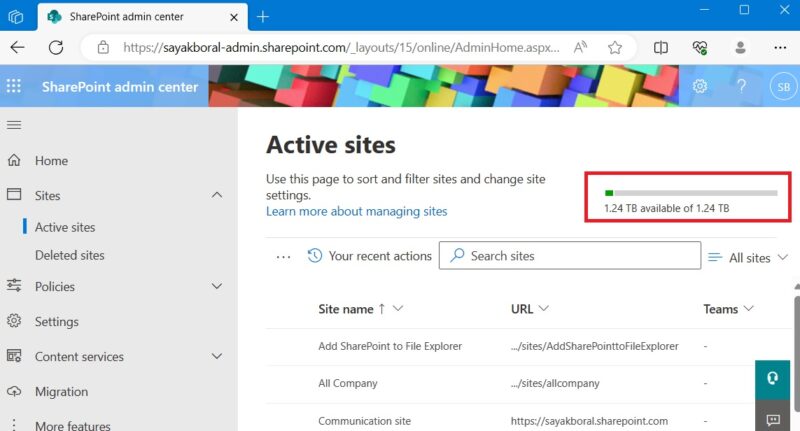Screen dimensions: 800x431
Task: Open the app launcher waffle icon
Action: coord(14,86)
